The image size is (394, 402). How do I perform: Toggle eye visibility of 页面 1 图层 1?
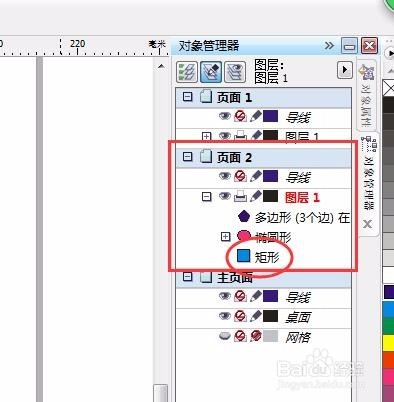click(x=225, y=136)
